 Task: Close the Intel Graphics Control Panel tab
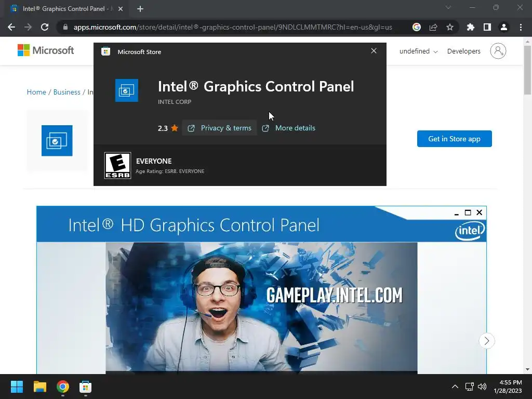point(121,9)
